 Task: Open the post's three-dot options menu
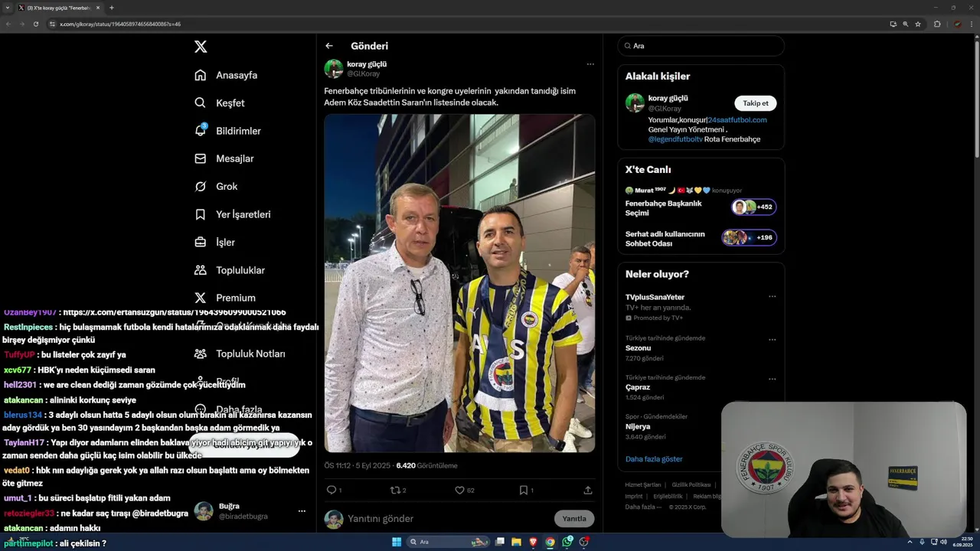(x=590, y=64)
